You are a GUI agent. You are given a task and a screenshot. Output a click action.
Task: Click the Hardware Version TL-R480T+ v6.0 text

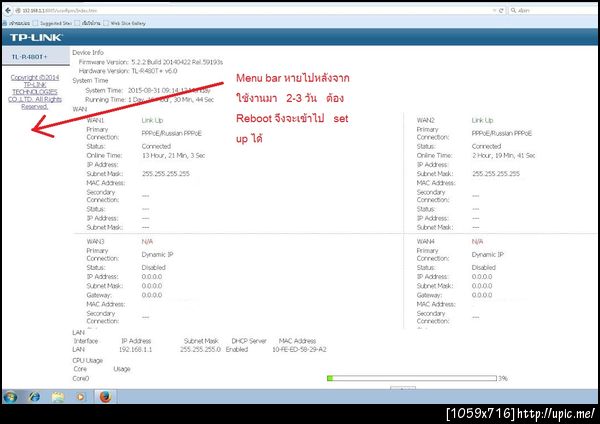[x=128, y=71]
